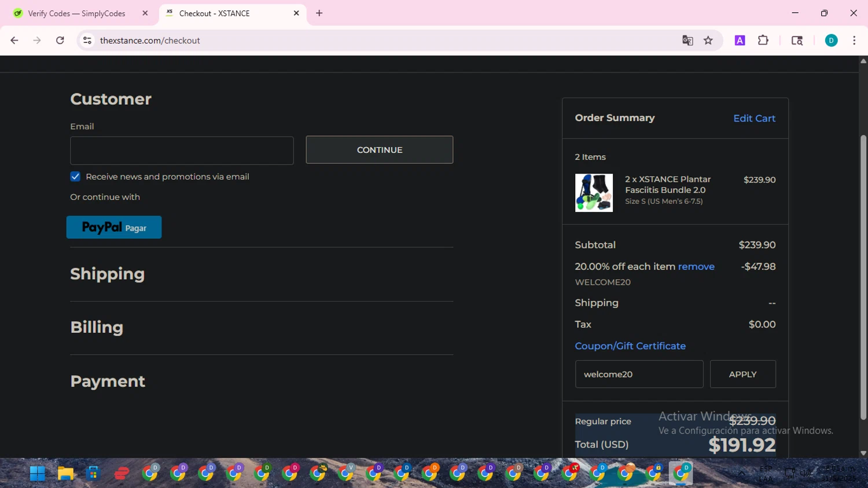
Task: Switch to Verify Codes — SimplyCodes tab
Action: pyautogui.click(x=77, y=13)
